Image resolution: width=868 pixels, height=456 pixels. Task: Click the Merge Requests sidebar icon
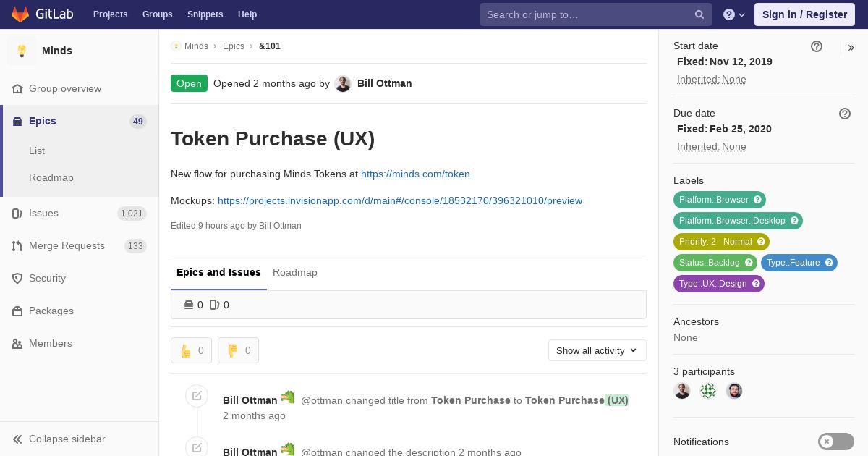pos(17,246)
